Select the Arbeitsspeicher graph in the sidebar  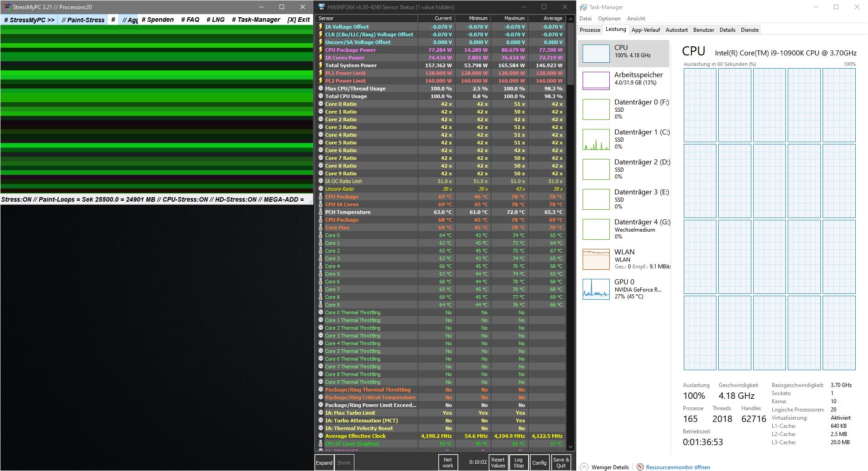[624, 78]
